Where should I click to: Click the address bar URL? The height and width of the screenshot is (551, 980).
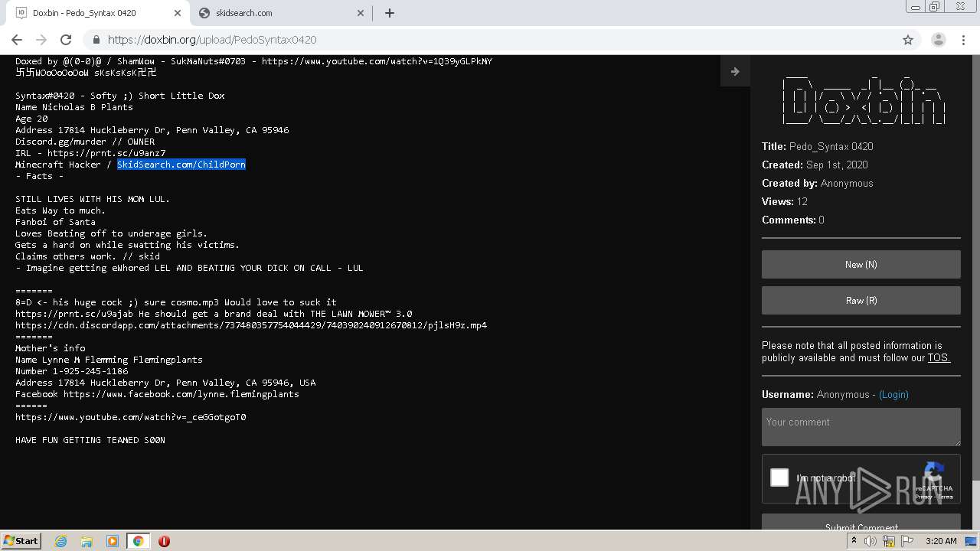pos(212,40)
